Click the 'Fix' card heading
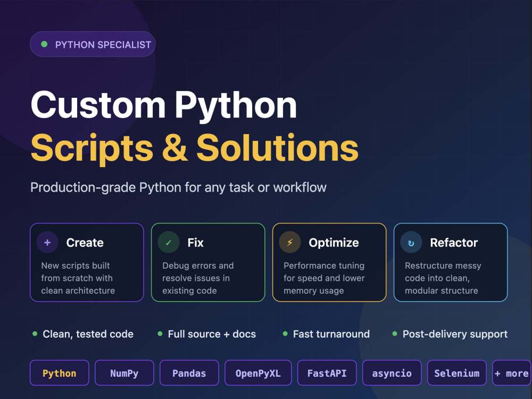This screenshot has height=399, width=532. (x=195, y=243)
